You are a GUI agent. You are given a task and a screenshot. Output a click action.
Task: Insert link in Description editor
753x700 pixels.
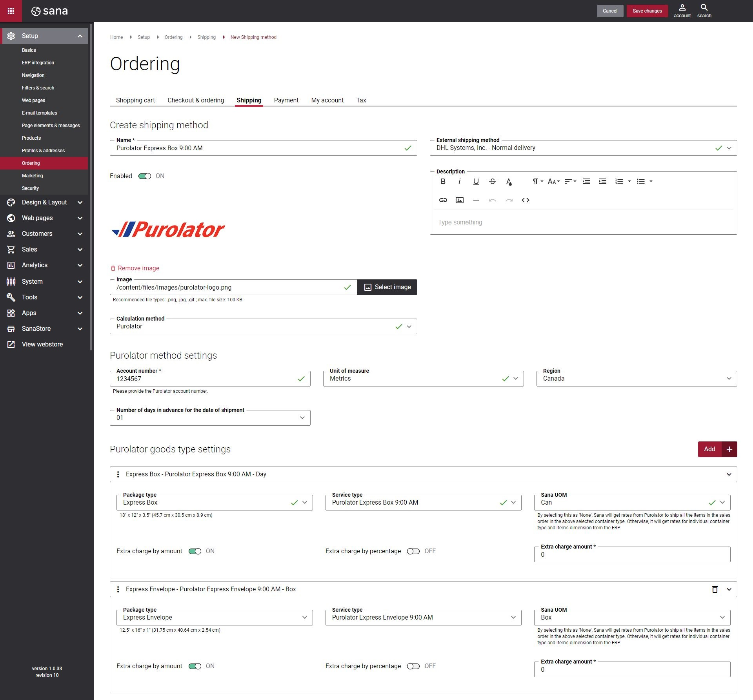point(443,200)
